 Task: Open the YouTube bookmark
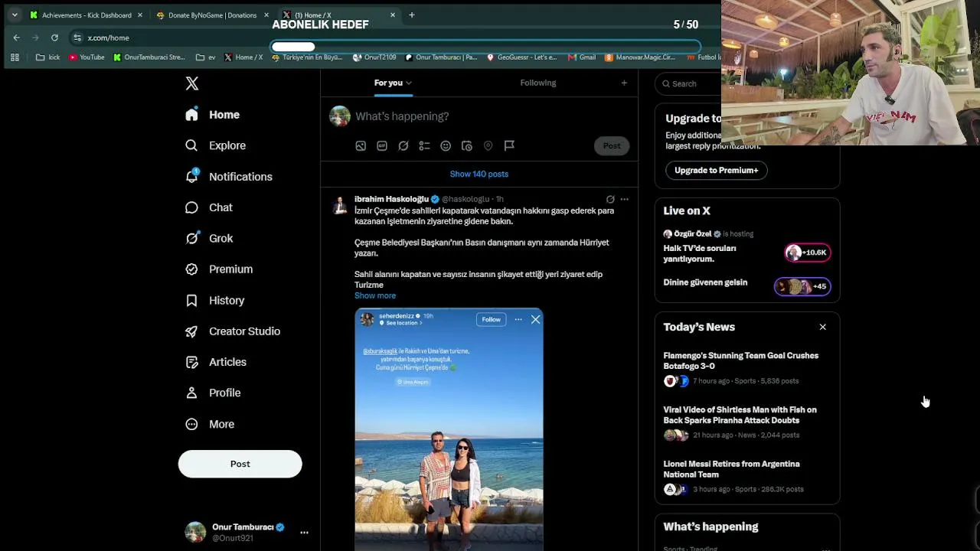tap(87, 57)
